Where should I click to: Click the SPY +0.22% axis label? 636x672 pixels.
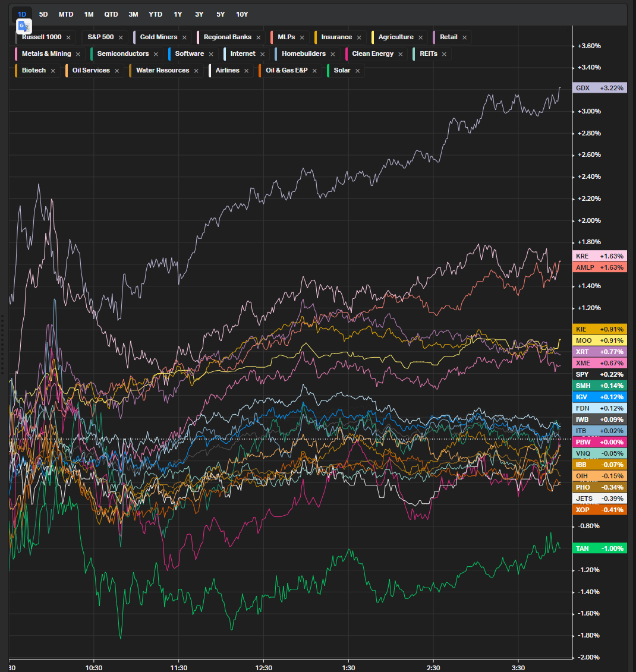pos(599,374)
